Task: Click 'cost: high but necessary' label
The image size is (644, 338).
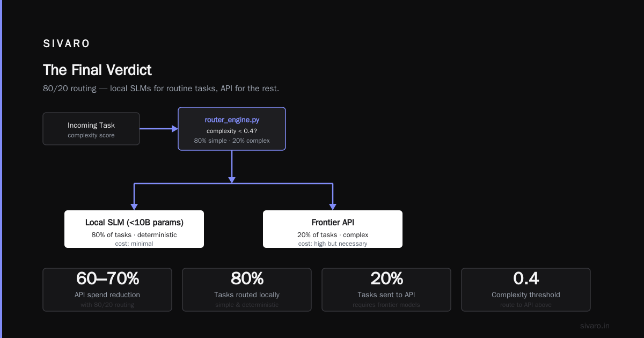Action: (x=333, y=244)
